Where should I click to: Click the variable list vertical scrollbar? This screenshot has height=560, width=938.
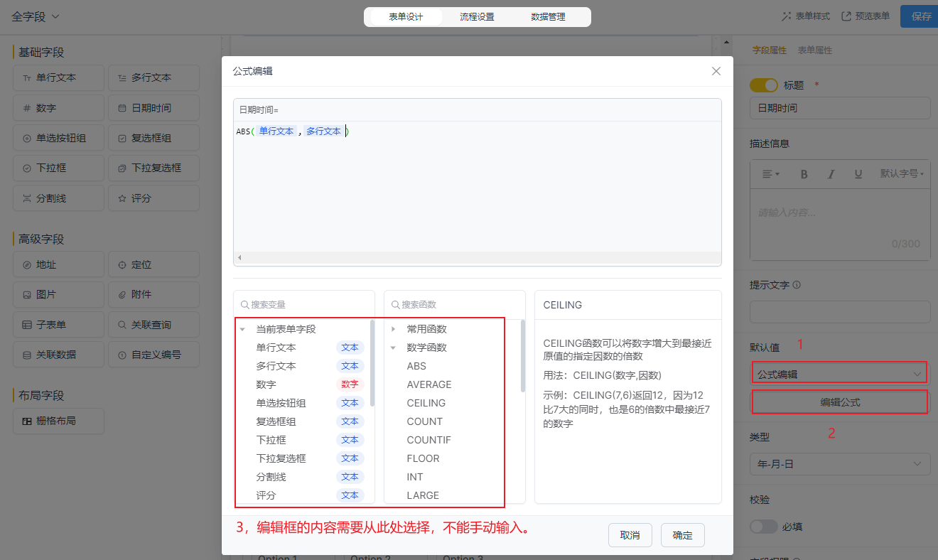(x=372, y=362)
